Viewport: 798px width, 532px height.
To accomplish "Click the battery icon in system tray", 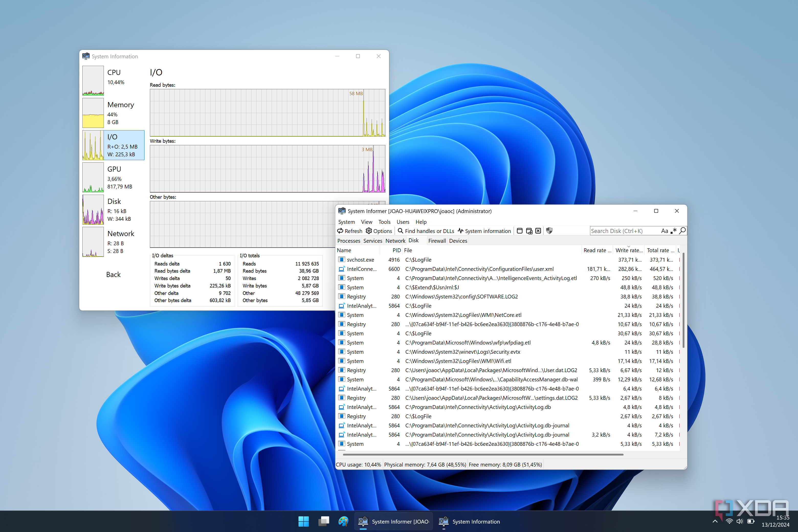I will click(x=751, y=521).
